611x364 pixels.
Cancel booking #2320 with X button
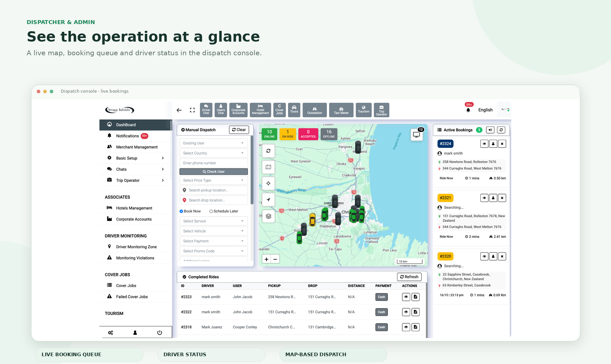click(502, 256)
